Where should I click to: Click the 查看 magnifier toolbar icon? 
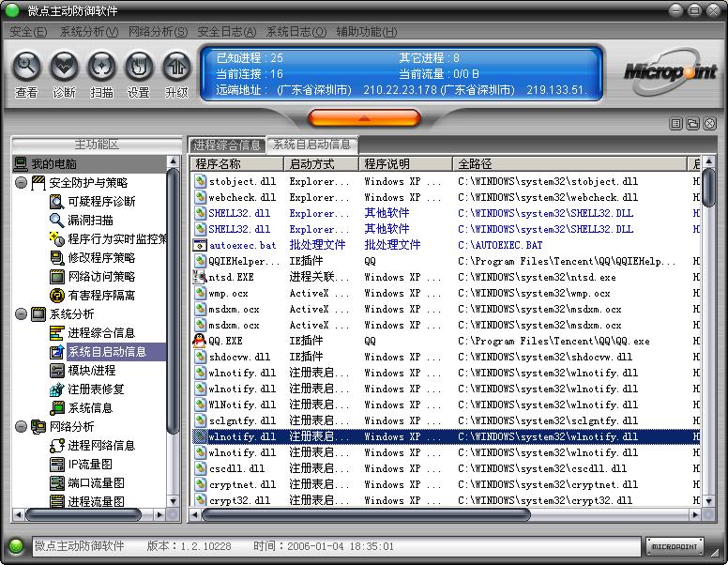26,68
